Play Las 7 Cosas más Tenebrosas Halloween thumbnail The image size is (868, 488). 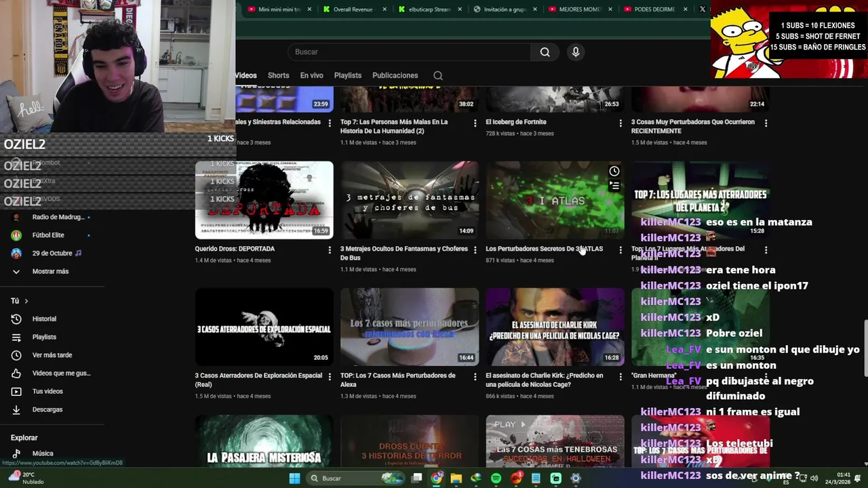click(x=555, y=441)
